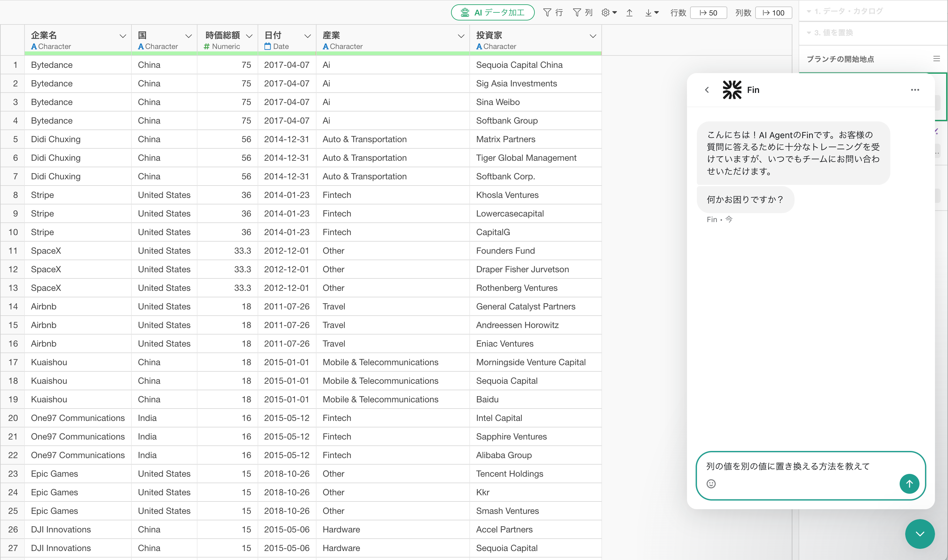Select cell Kkr in row 24
Image resolution: width=948 pixels, height=560 pixels.
(x=535, y=492)
